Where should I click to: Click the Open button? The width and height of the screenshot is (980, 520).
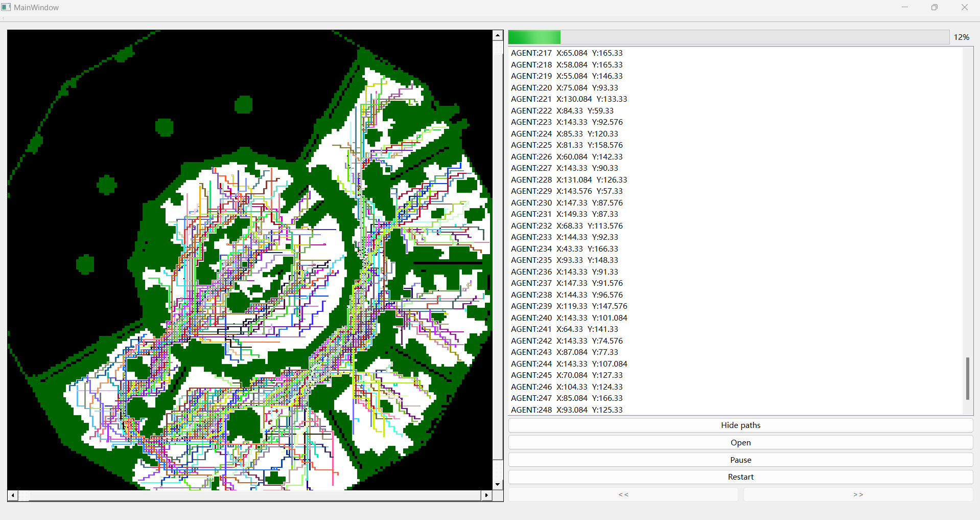click(740, 443)
